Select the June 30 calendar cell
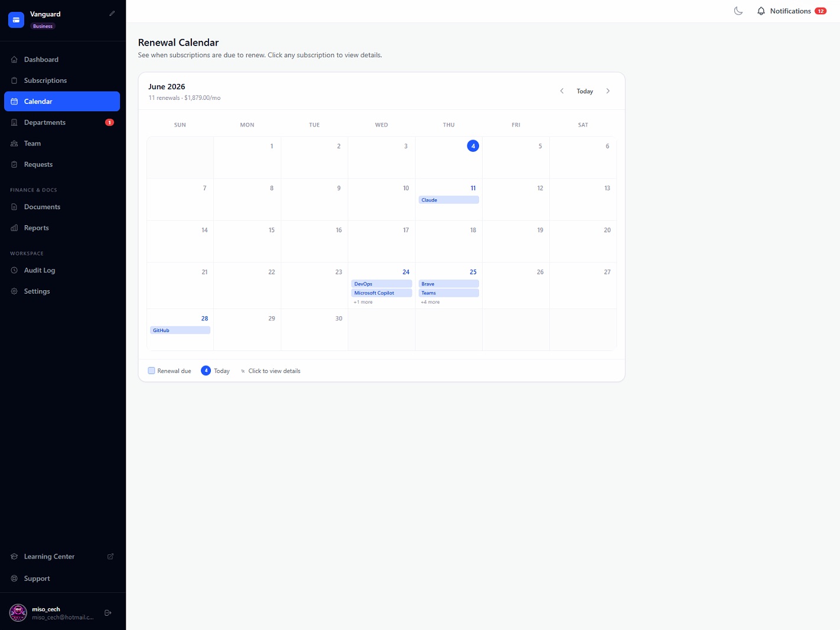 click(314, 330)
